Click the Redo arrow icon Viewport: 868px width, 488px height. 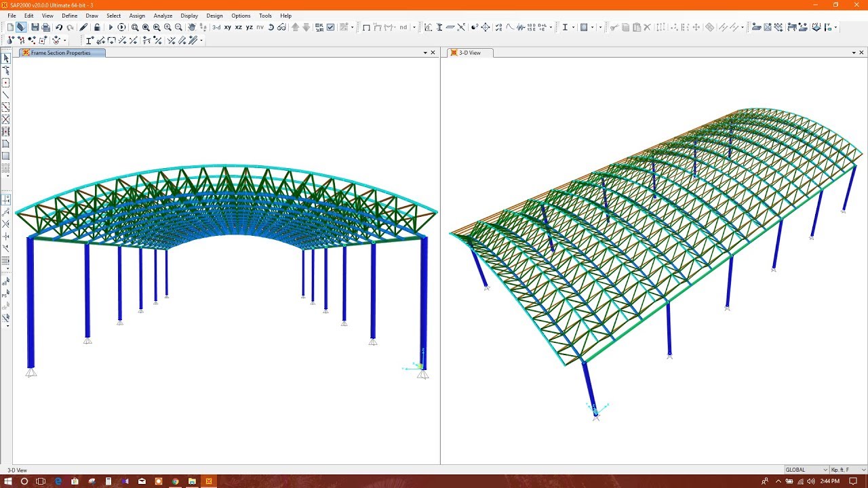tap(70, 27)
